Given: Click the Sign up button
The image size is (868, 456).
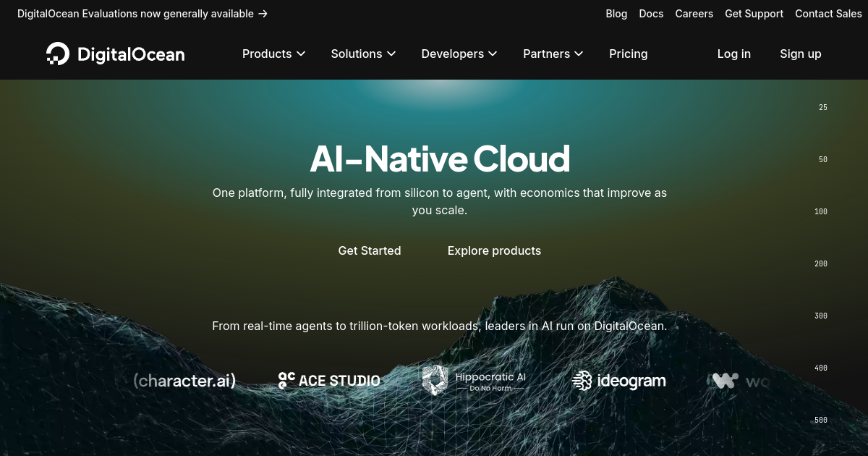Looking at the screenshot, I should [x=801, y=54].
